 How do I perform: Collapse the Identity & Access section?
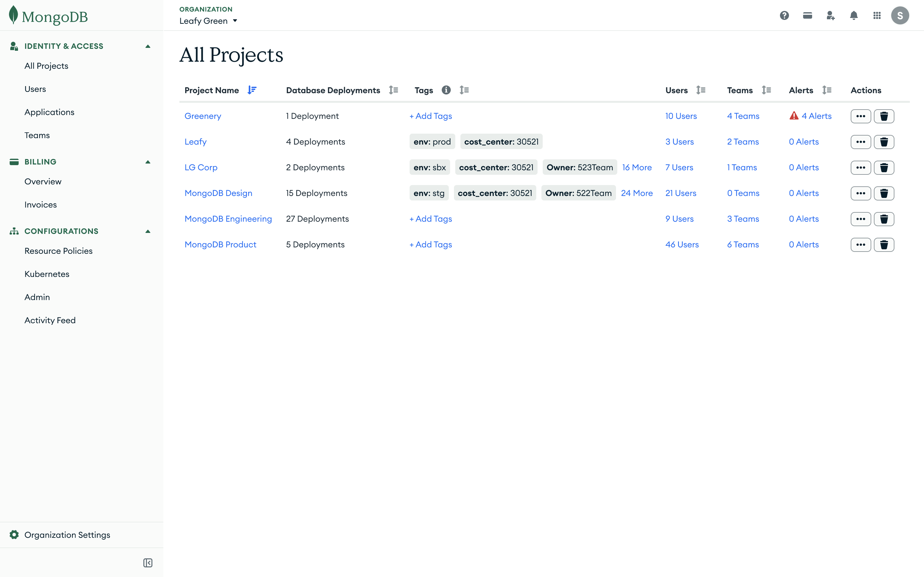(148, 46)
